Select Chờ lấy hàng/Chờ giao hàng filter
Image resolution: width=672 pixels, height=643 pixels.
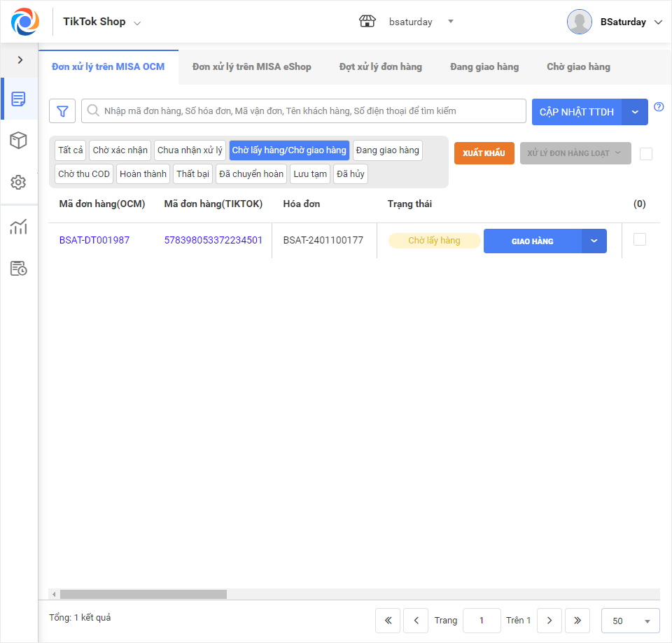pos(289,150)
